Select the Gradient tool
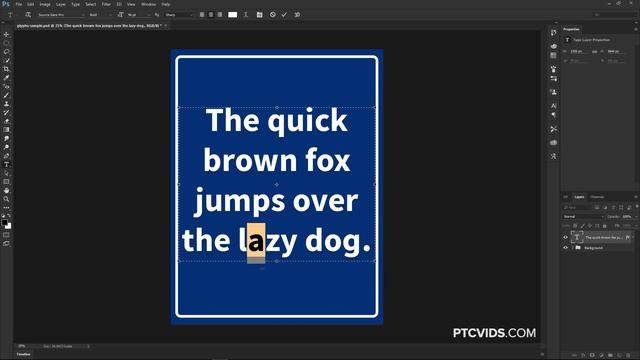 tap(6, 130)
